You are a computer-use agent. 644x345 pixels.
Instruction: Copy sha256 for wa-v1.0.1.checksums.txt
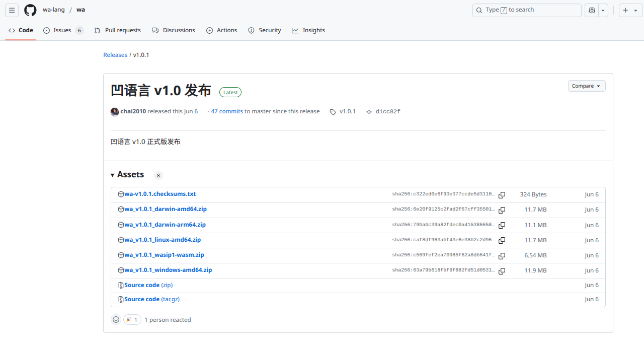[x=502, y=195]
